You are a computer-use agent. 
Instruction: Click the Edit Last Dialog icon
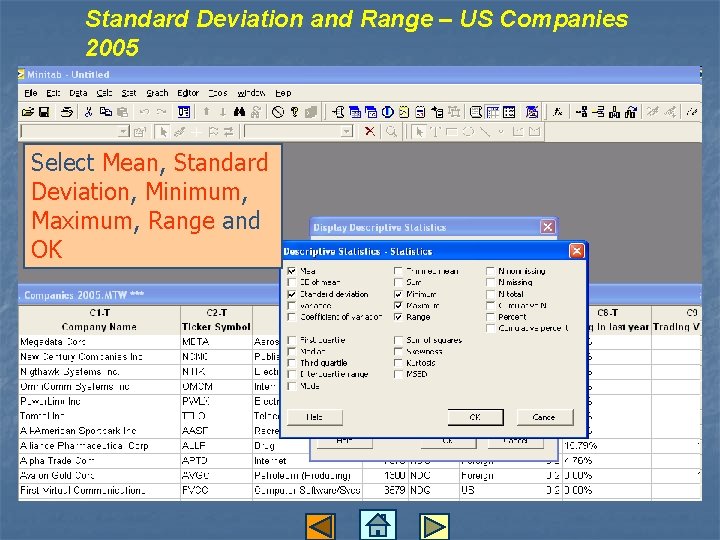tap(184, 112)
